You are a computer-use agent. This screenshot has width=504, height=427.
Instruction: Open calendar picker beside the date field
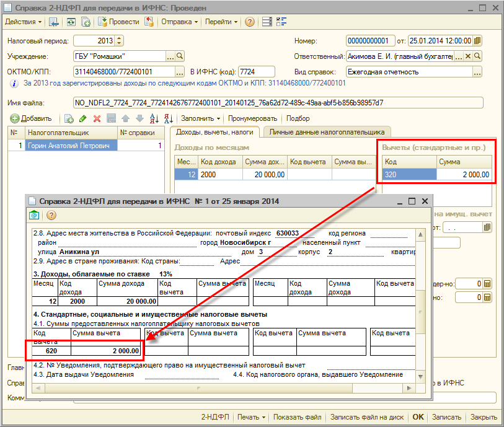pyautogui.click(x=477, y=41)
